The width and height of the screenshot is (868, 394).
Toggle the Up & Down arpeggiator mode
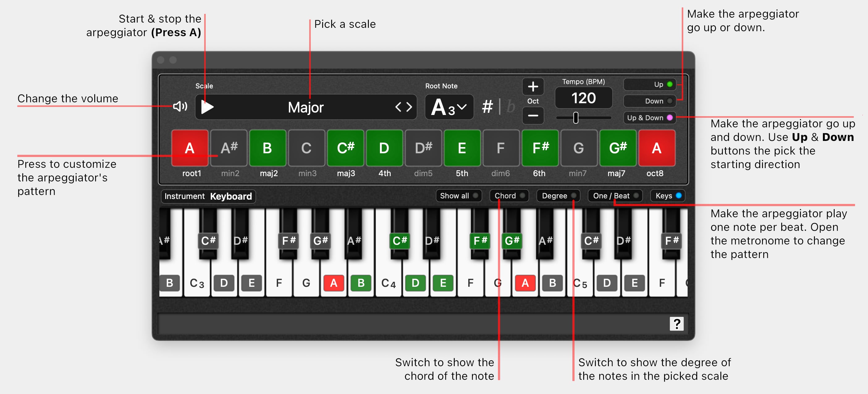pos(650,118)
